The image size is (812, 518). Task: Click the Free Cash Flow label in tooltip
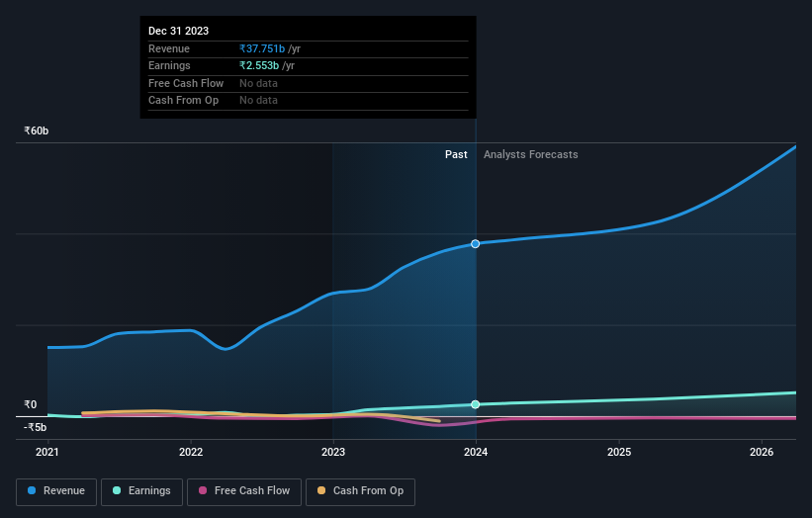pyautogui.click(x=186, y=83)
